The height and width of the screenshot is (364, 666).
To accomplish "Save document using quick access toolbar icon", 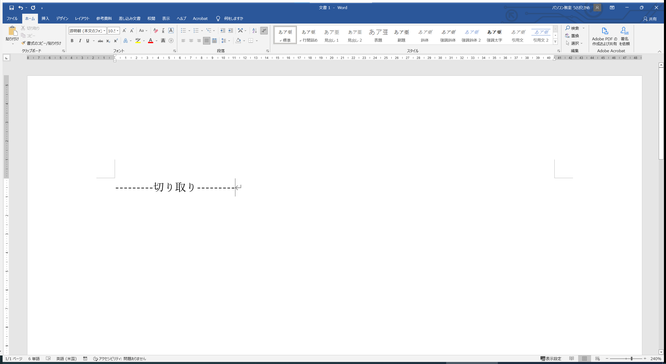I will point(11,8).
